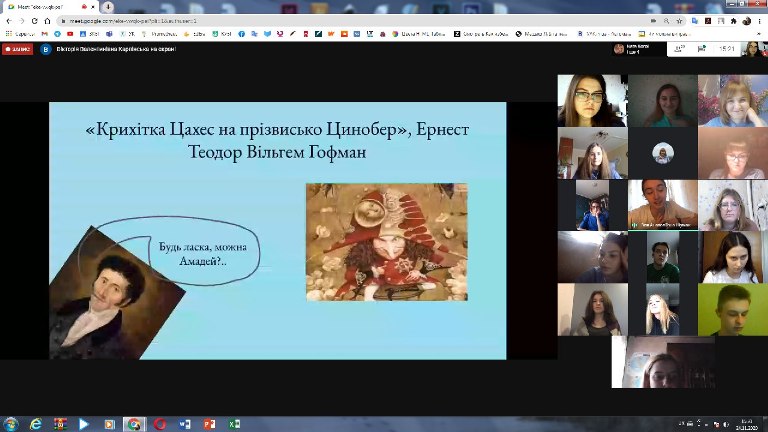Open the extensions puzzle-piece menu
This screenshot has width=768, height=432.
[733, 21]
